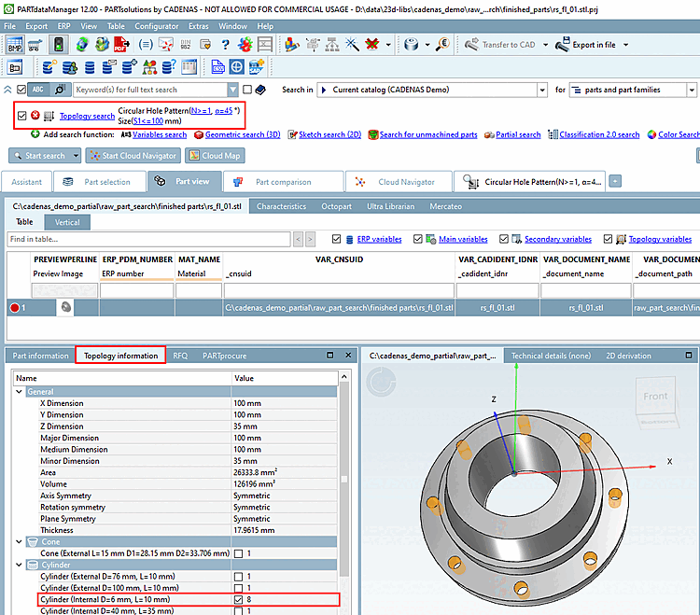Screen dimensions: 700x615
Task: Click the plus icon to add a new tab
Action: click(x=615, y=181)
